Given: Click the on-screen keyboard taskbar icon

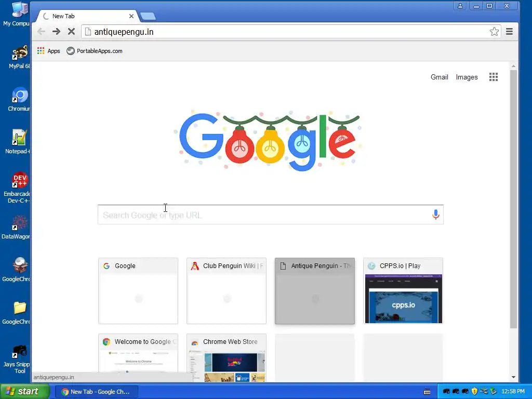Looking at the screenshot, I should [427, 392].
